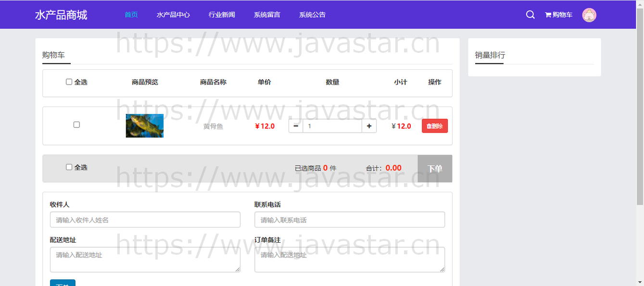644x286 pixels.
Task: Go to 首页 home tab
Action: pyautogui.click(x=131, y=15)
